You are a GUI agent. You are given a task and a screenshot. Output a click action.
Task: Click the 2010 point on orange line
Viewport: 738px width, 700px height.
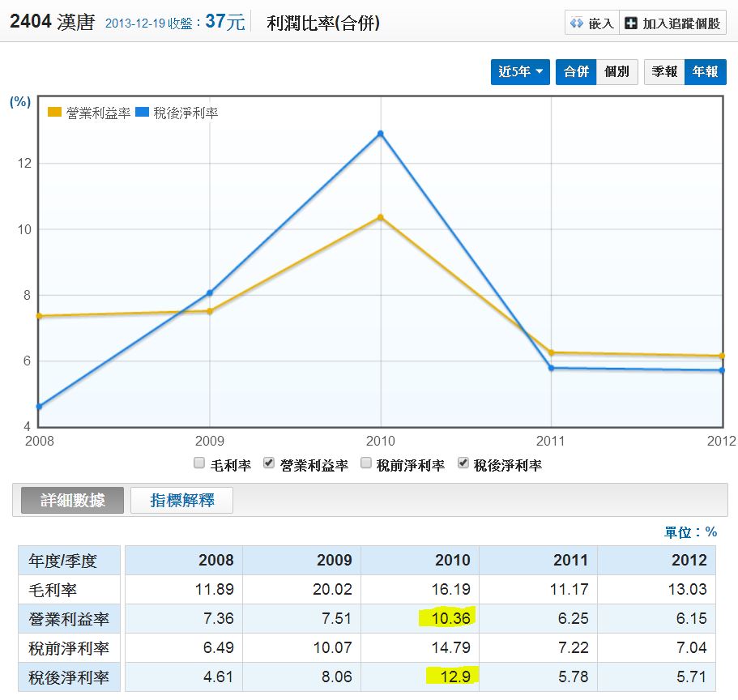coord(380,217)
